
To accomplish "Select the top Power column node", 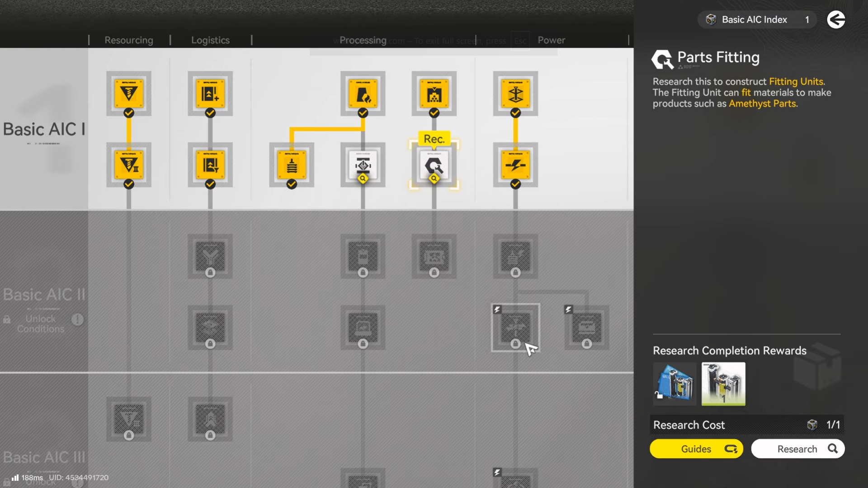I will (515, 94).
